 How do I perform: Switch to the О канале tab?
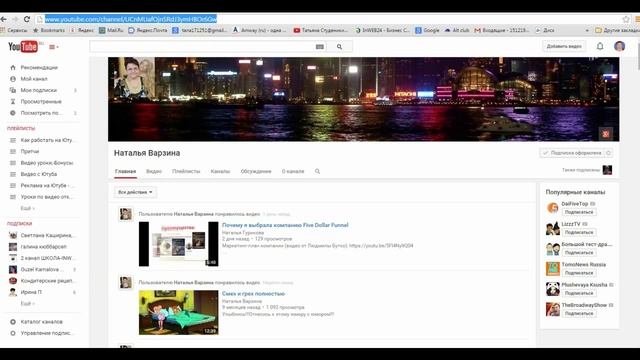[293, 171]
